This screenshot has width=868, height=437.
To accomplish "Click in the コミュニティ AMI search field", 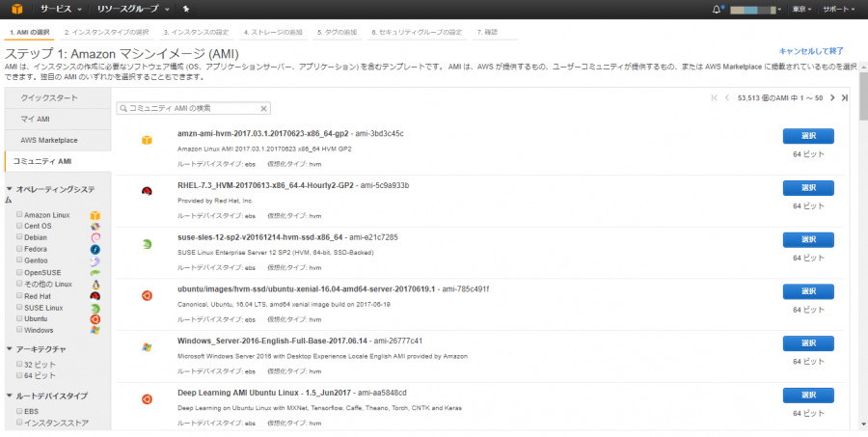I will (x=193, y=109).
